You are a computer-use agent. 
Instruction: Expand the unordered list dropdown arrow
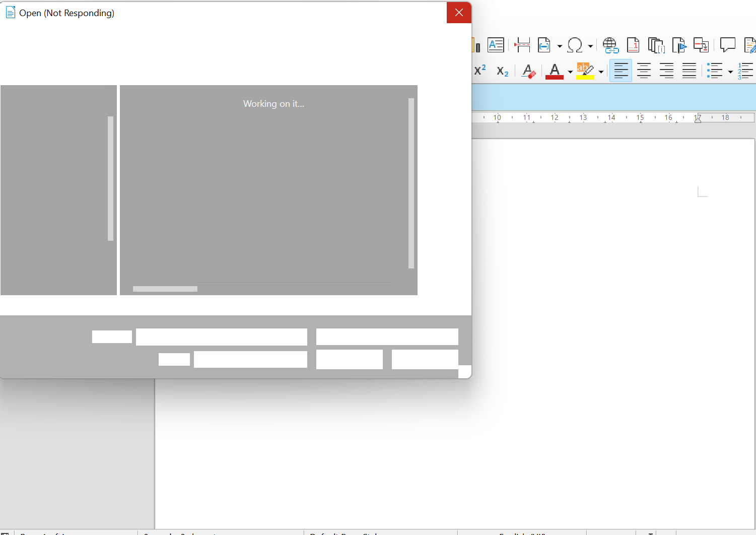730,72
